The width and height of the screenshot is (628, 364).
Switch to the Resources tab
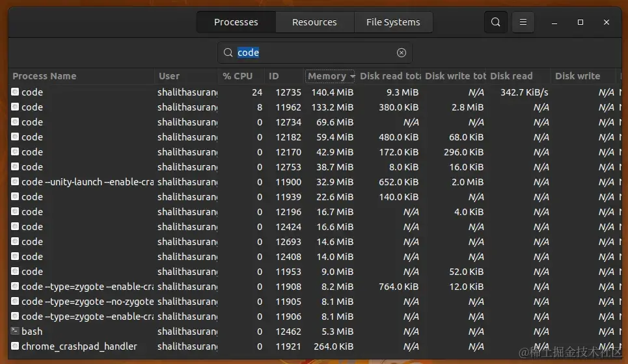[x=314, y=22]
